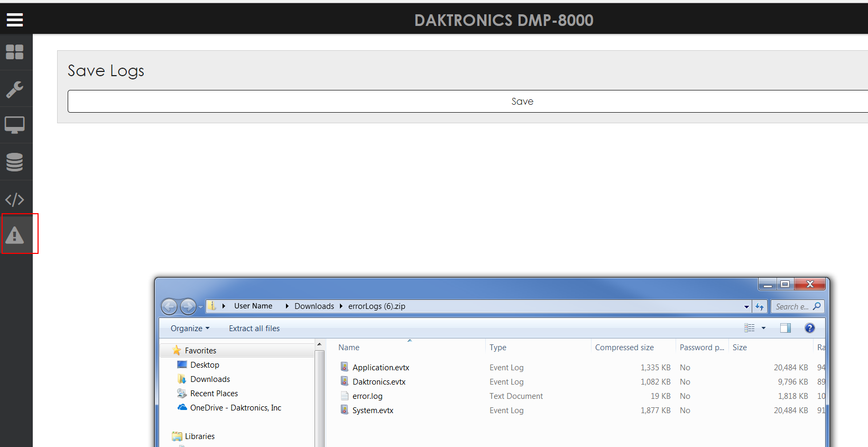Screen dimensions: 868x447
Task: Open the database storage section
Action: (15, 162)
